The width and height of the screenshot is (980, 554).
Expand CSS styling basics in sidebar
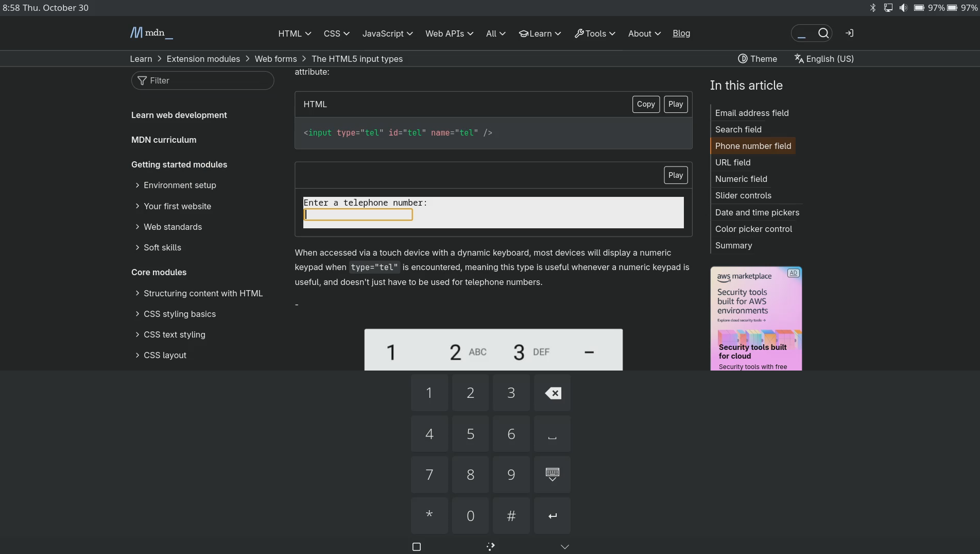tap(180, 314)
